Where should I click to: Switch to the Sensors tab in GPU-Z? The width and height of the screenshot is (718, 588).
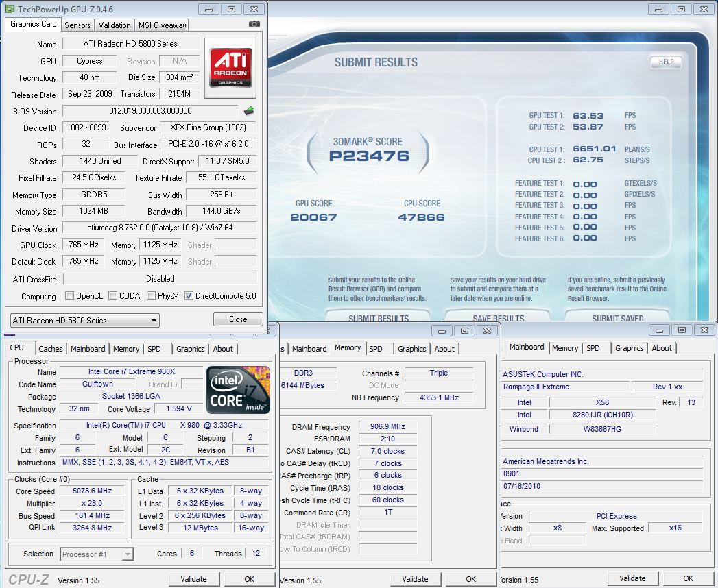77,25
